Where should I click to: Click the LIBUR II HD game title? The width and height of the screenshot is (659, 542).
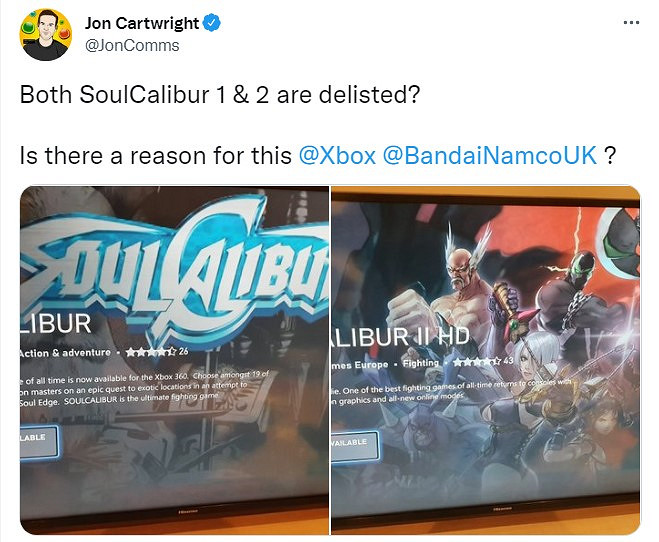click(x=400, y=337)
